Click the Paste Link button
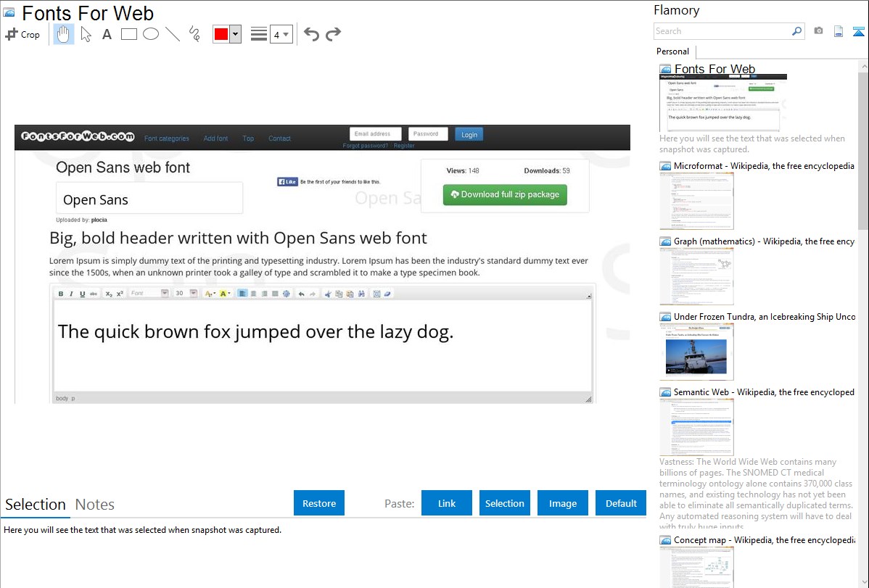 coord(447,503)
